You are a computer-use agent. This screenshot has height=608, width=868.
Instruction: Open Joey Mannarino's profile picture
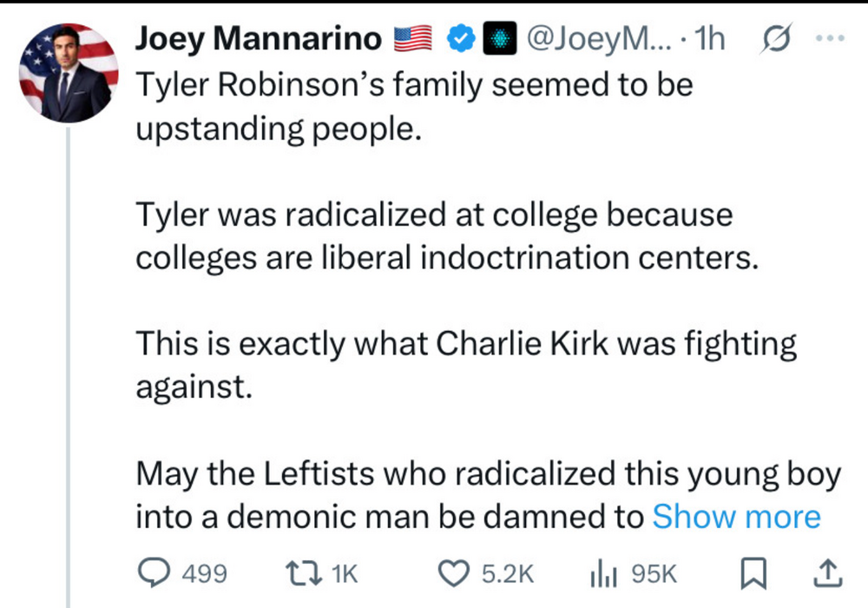(x=69, y=72)
